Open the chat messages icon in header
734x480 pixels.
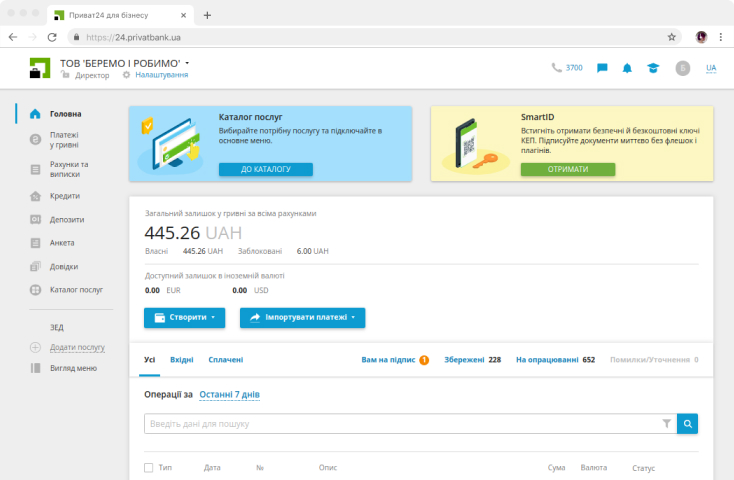click(602, 68)
